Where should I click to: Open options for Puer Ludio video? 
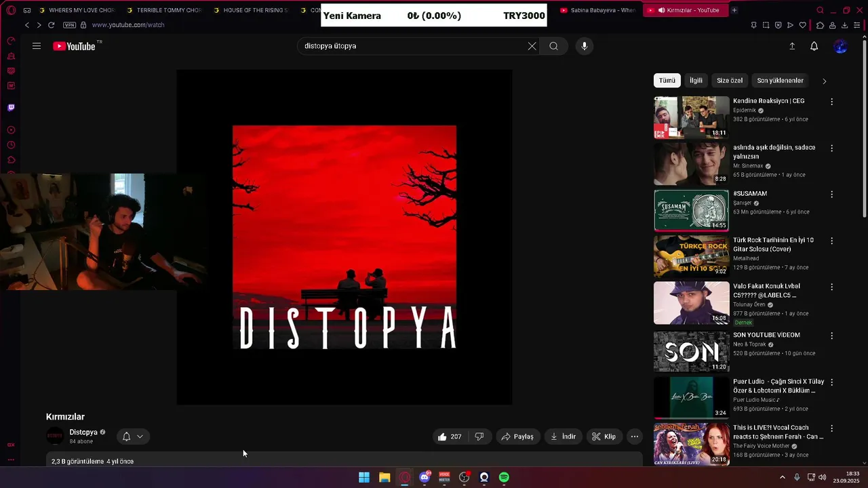coord(831,382)
